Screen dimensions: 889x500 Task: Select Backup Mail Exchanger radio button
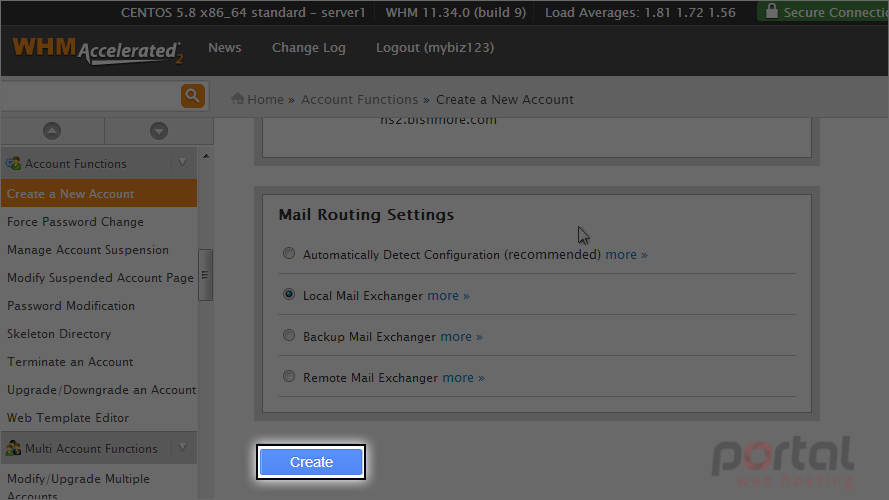tap(289, 335)
